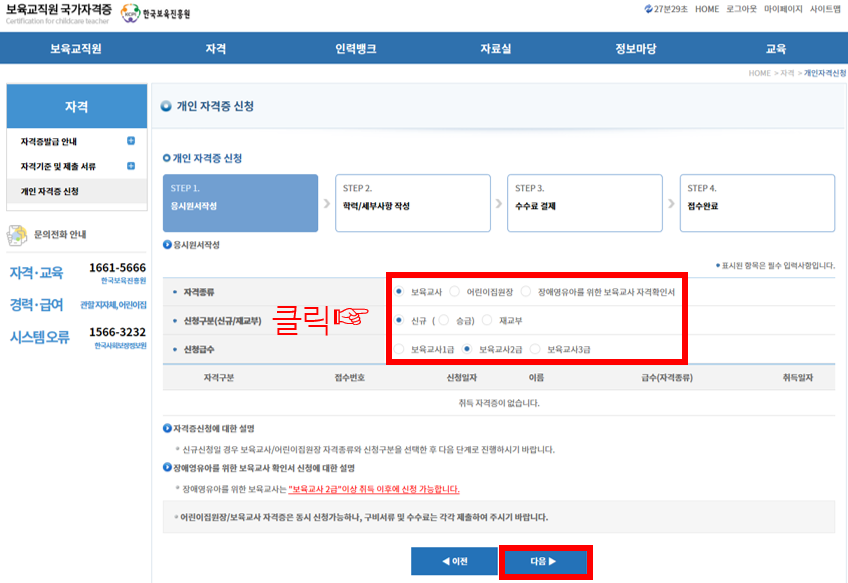This screenshot has height=583, width=848.
Task: Select the 어린이집원장 radio button
Action: pos(455,292)
